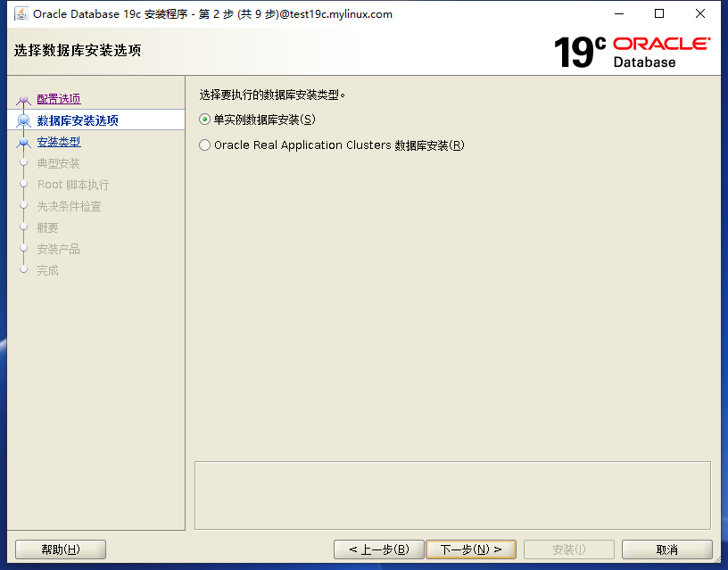Go to 安装类型 step link
This screenshot has width=728, height=570.
point(59,142)
